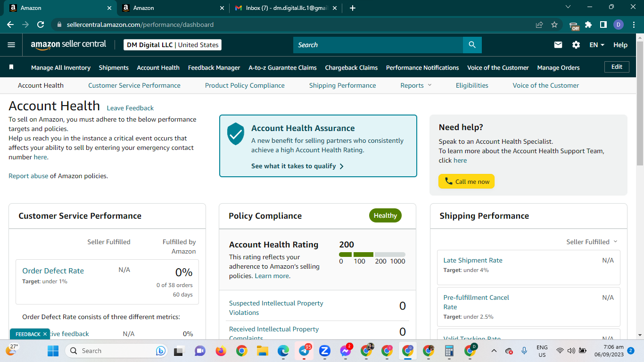Open the Seller Central hamburger menu

point(11,45)
